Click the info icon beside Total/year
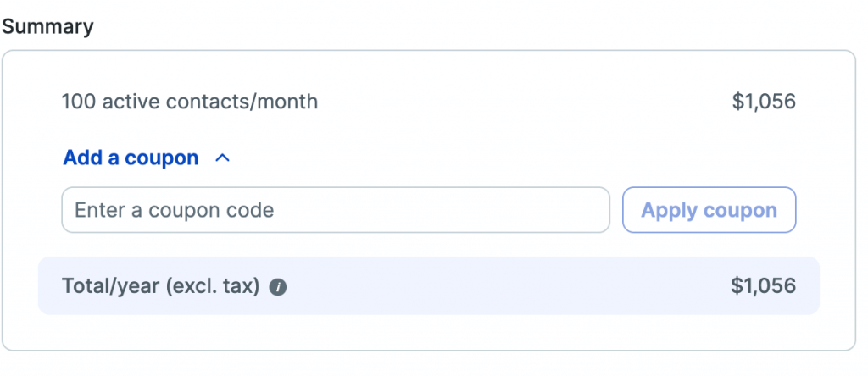The width and height of the screenshot is (868, 376). click(x=278, y=287)
